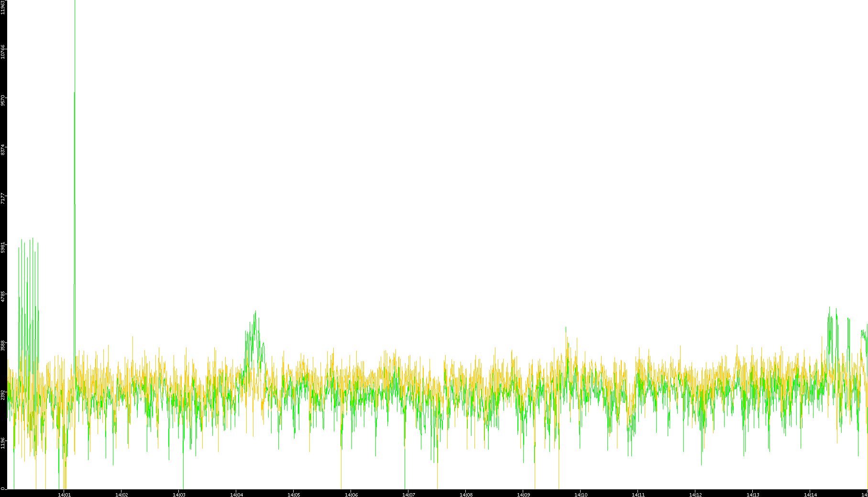This screenshot has height=497, width=868.
Task: Click the 14:01 time axis label
Action: [x=64, y=495]
